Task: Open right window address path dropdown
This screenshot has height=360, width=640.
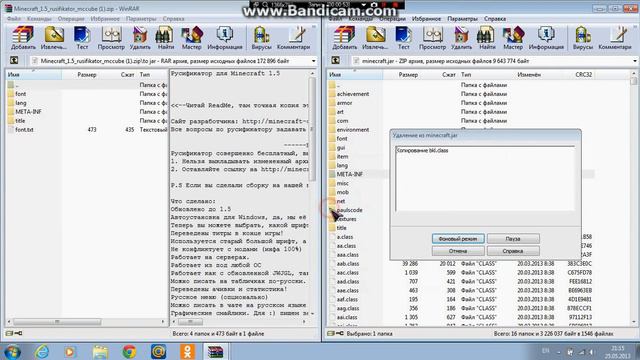Action: pyautogui.click(x=635, y=61)
